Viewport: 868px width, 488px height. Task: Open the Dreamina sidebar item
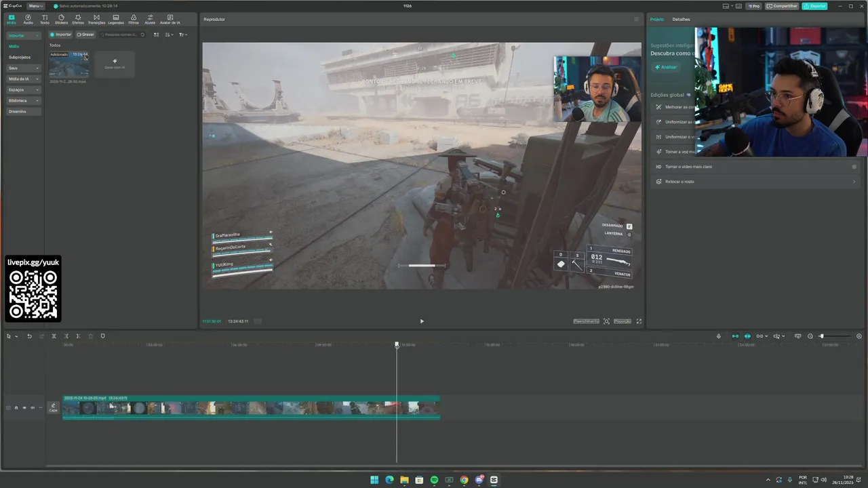(24, 111)
